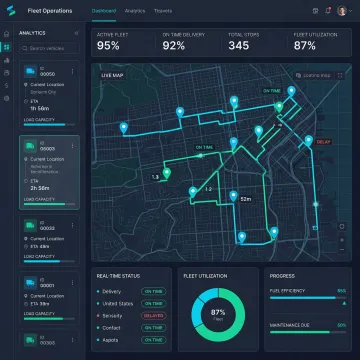Click the ETA 1h 56m value
The image size is (360, 360).
(40, 109)
